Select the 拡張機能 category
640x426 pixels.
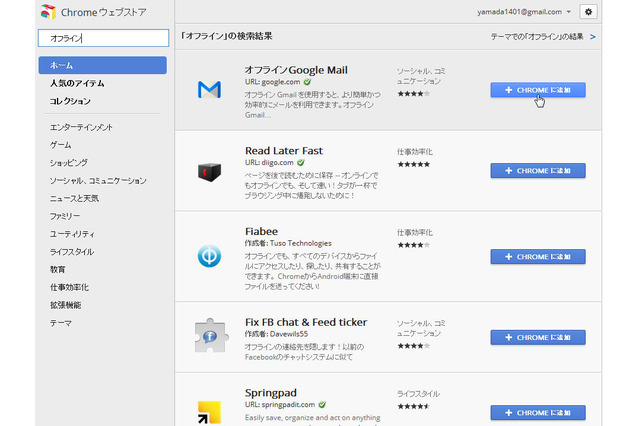[65, 305]
